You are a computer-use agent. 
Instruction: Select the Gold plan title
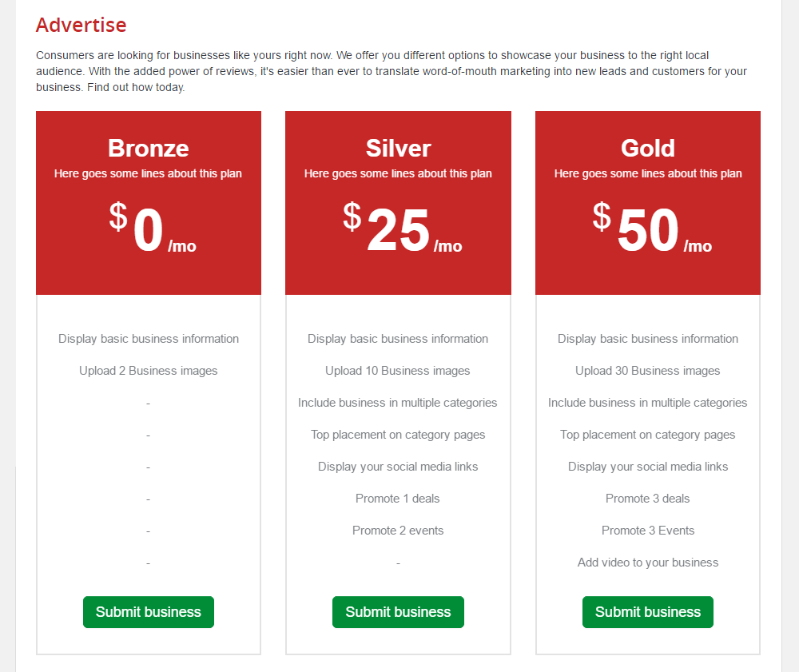coord(648,148)
